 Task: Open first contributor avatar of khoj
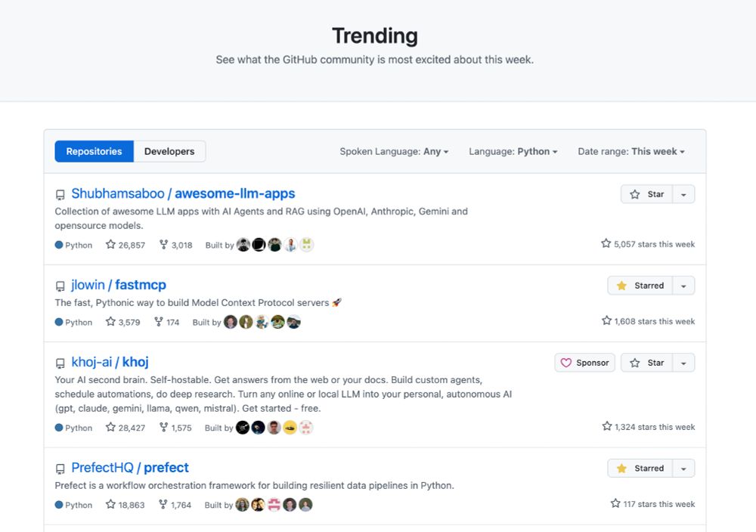(243, 428)
